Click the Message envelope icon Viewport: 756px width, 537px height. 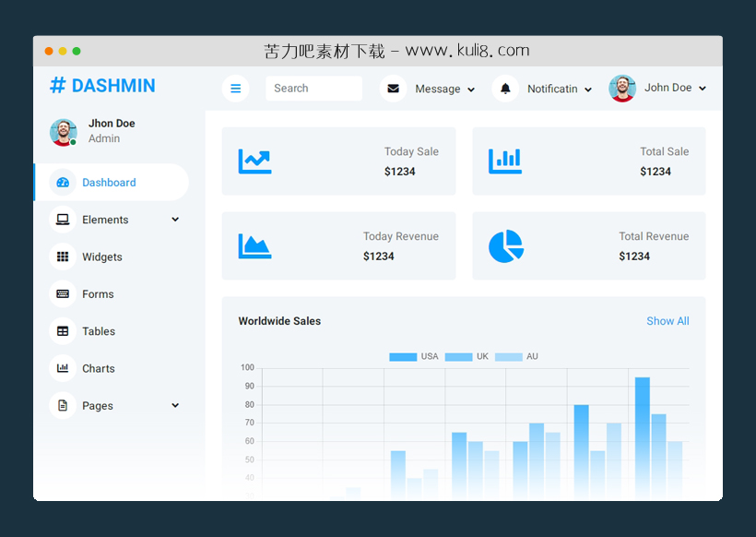393,88
